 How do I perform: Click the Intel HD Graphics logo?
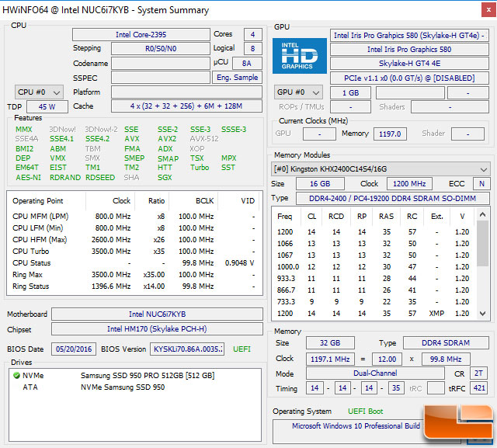[x=300, y=56]
